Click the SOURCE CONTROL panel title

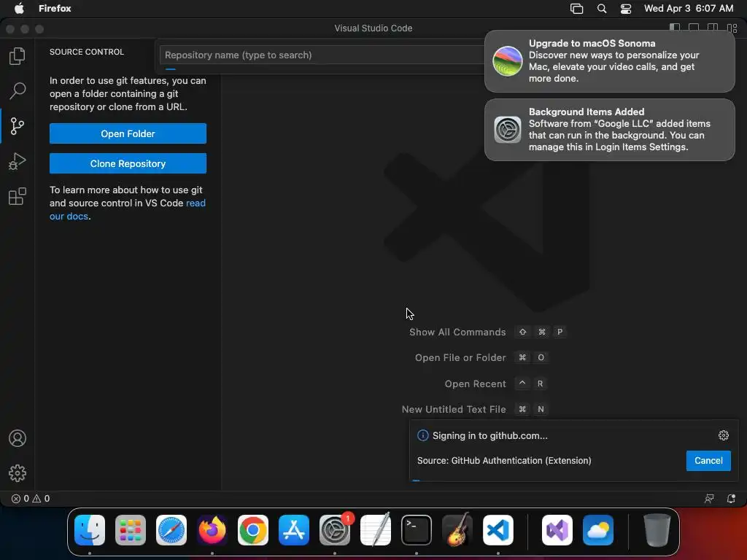pos(87,52)
